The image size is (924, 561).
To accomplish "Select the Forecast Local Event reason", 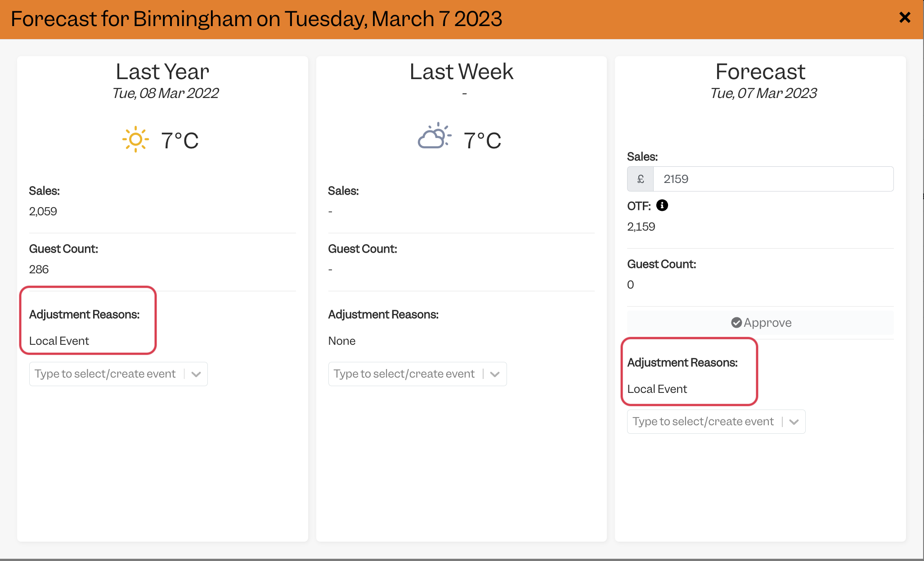I will (x=657, y=389).
